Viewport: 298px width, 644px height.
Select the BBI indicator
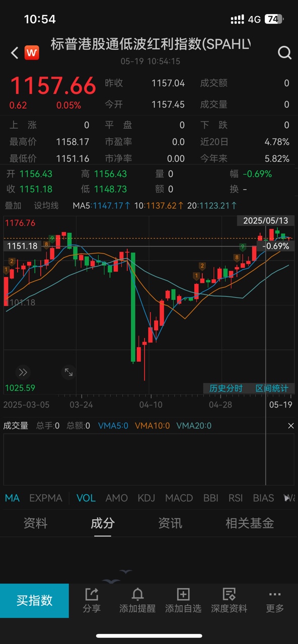coord(210,498)
